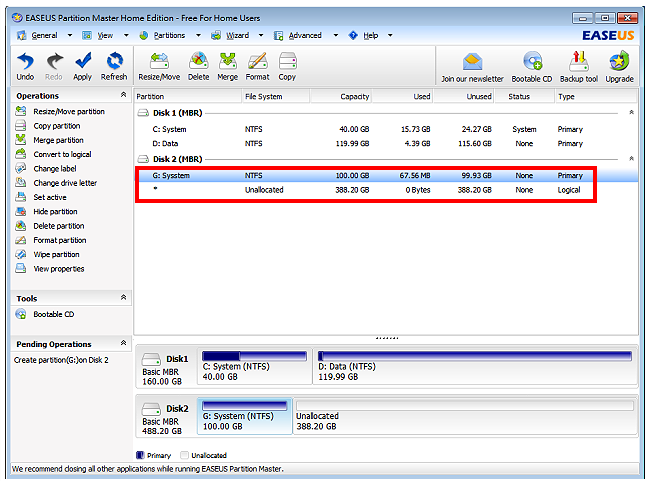Choose Resize/Move partition in Operations

click(x=60, y=112)
